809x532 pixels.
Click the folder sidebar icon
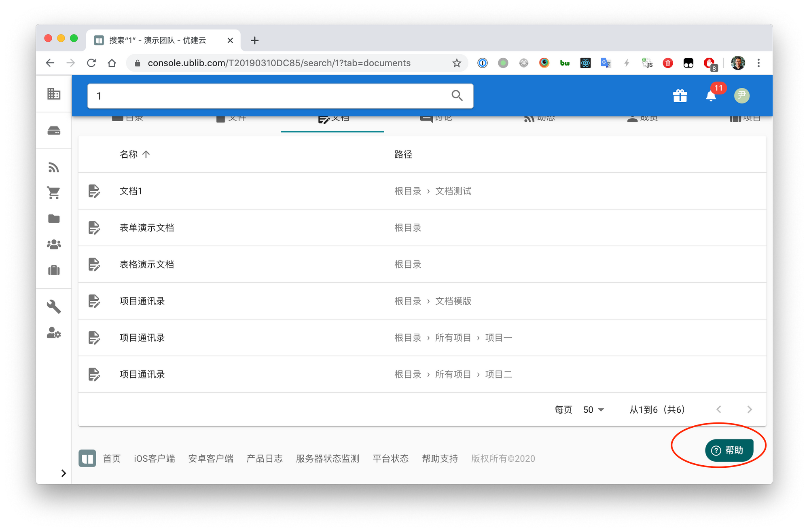point(54,219)
